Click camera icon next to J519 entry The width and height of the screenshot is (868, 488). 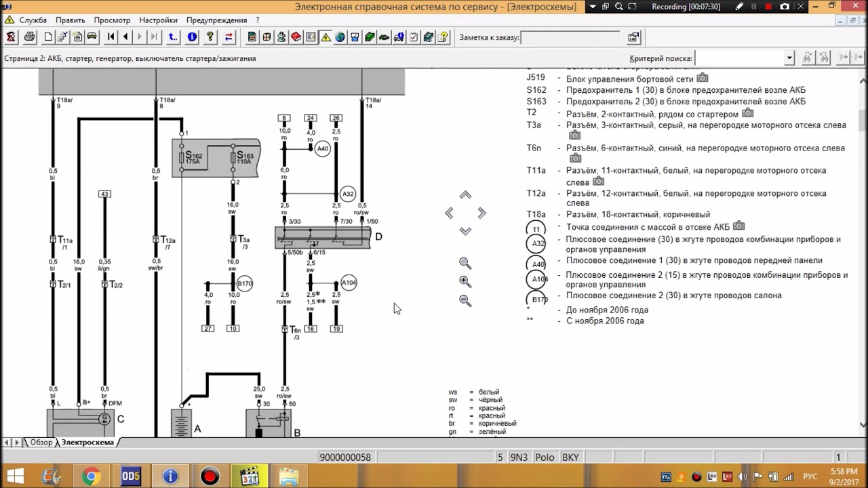coord(703,79)
